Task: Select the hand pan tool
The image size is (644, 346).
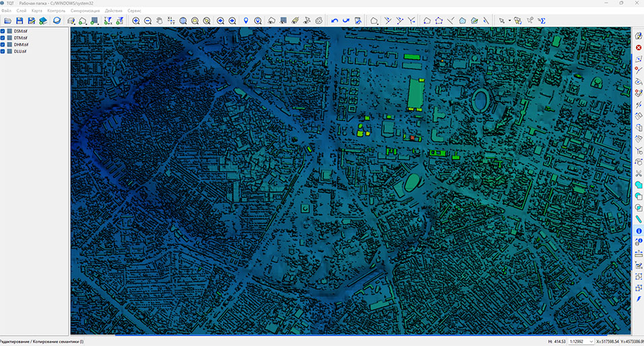Action: (x=160, y=20)
